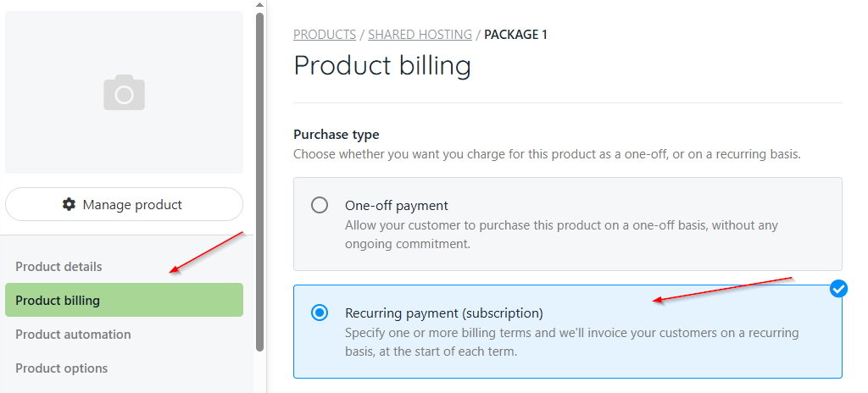Open the Product options section
Image resolution: width=868 pixels, height=393 pixels.
(62, 368)
